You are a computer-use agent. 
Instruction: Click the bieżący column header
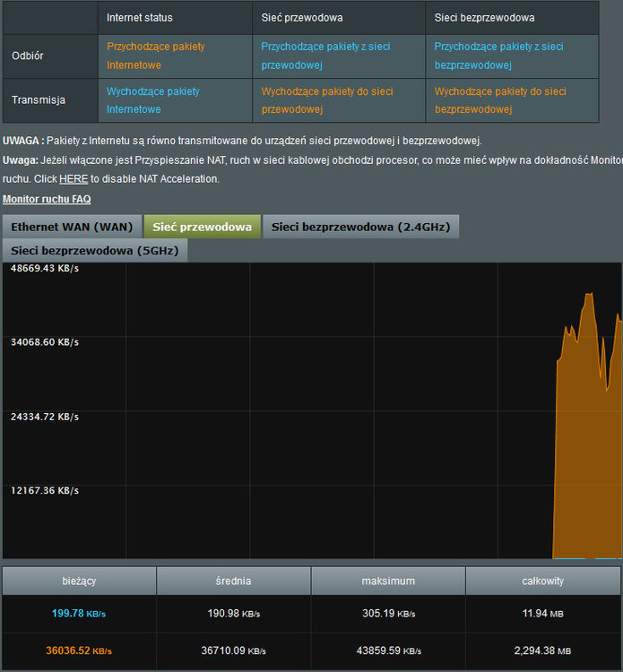79,582
